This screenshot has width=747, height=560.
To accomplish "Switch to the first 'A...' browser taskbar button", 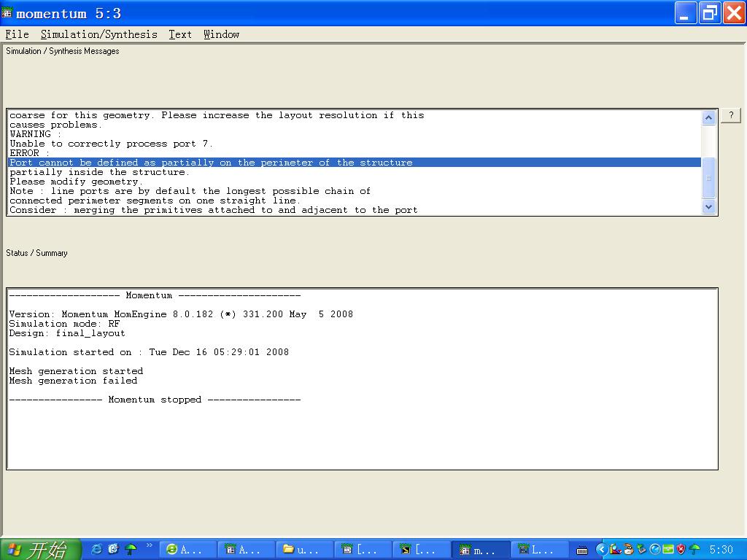I will 187,550.
